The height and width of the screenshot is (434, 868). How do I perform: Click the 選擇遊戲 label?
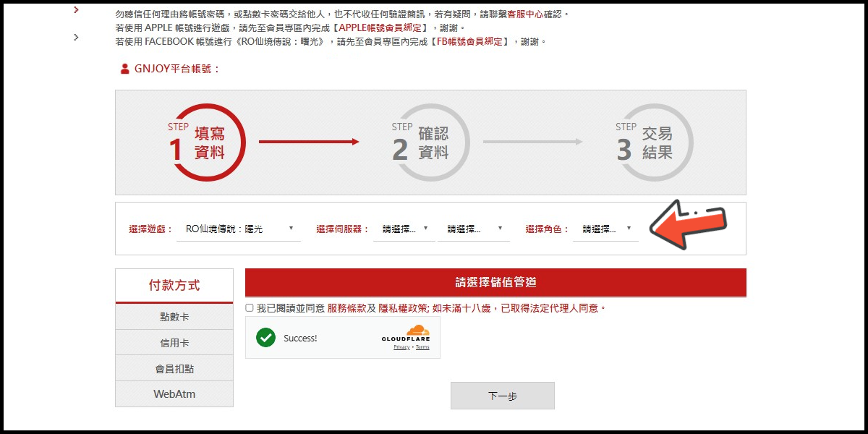(x=151, y=229)
